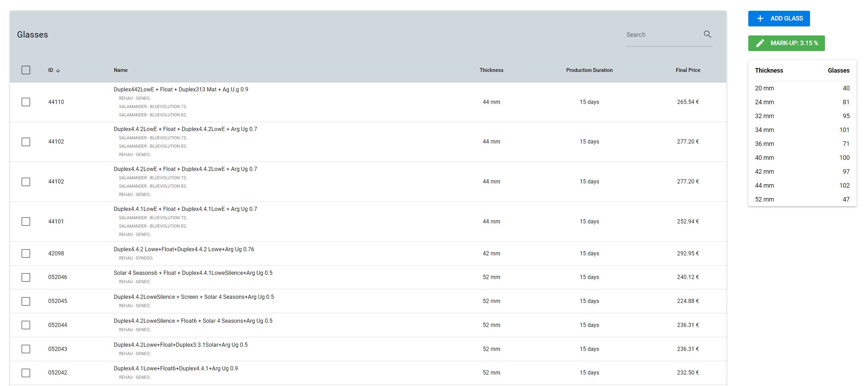Sort by the Name column header
868x386 pixels.
click(x=120, y=70)
